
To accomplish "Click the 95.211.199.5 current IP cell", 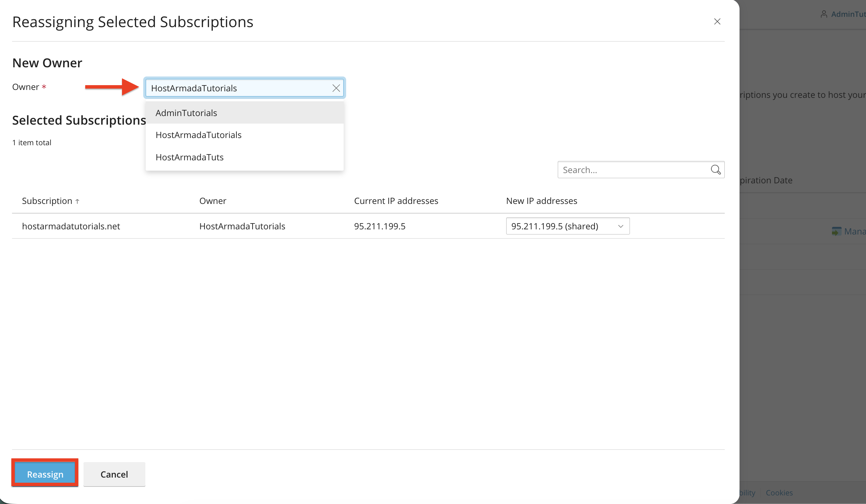I will 379,226.
